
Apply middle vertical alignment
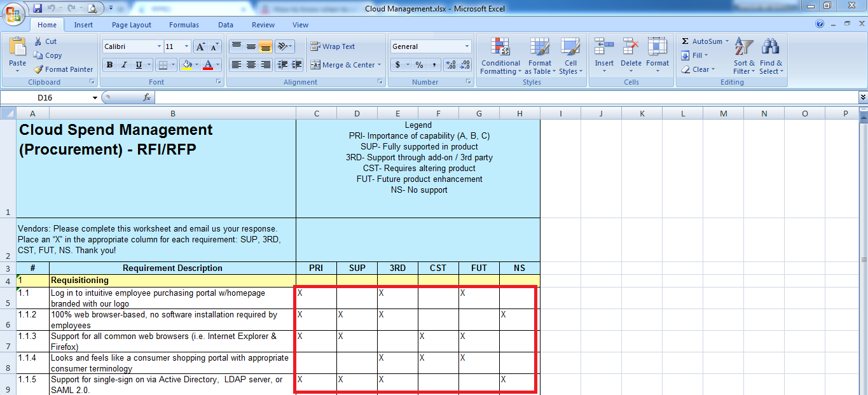click(251, 46)
